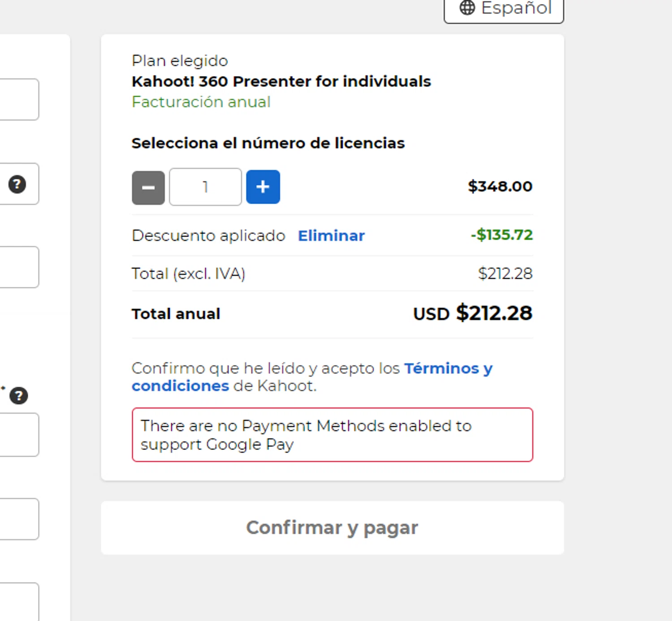Viewport: 672px width, 621px height.
Task: Click the partial input field directly below the asterisk help icon
Action: pyautogui.click(x=19, y=435)
